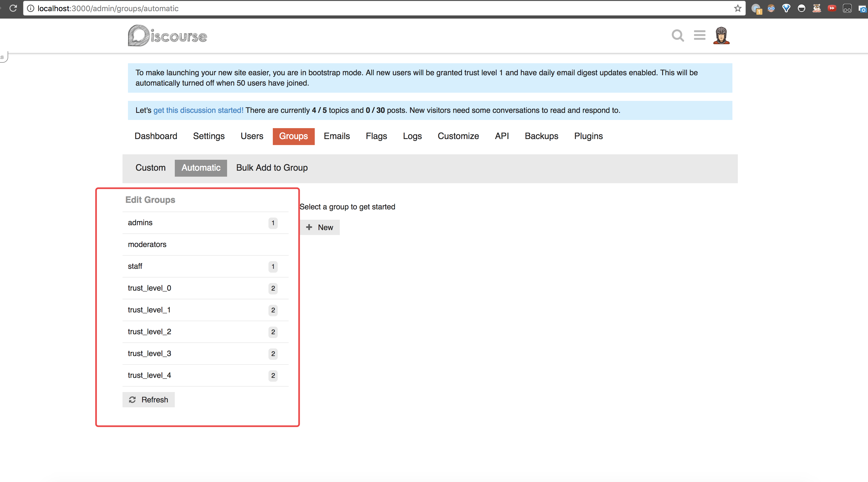Create a new group with New button

320,227
